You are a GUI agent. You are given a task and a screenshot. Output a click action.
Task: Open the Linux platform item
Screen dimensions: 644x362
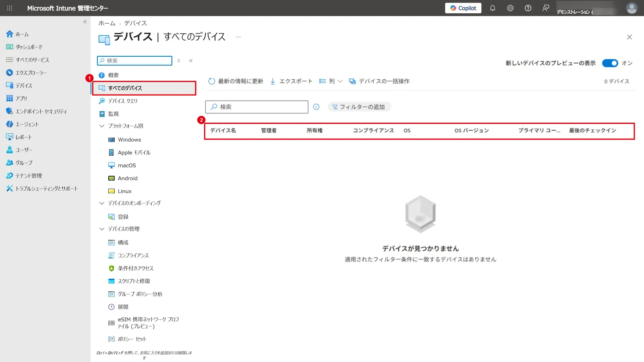[x=120, y=191]
